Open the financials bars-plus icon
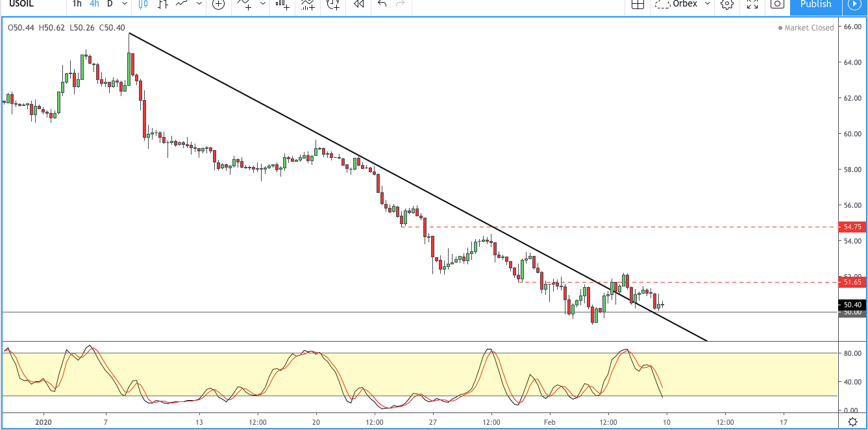Image resolution: width=868 pixels, height=430 pixels. tap(282, 4)
